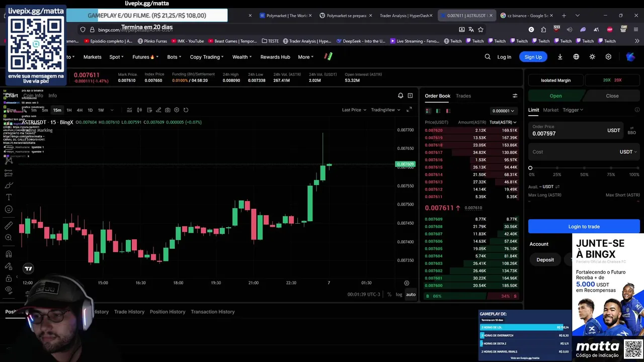Switch to the Trades tab
The height and width of the screenshot is (362, 644).
click(x=463, y=96)
